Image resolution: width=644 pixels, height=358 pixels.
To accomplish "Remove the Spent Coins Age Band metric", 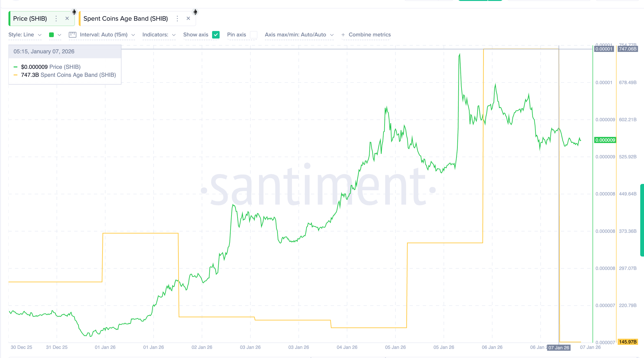I will [188, 19].
